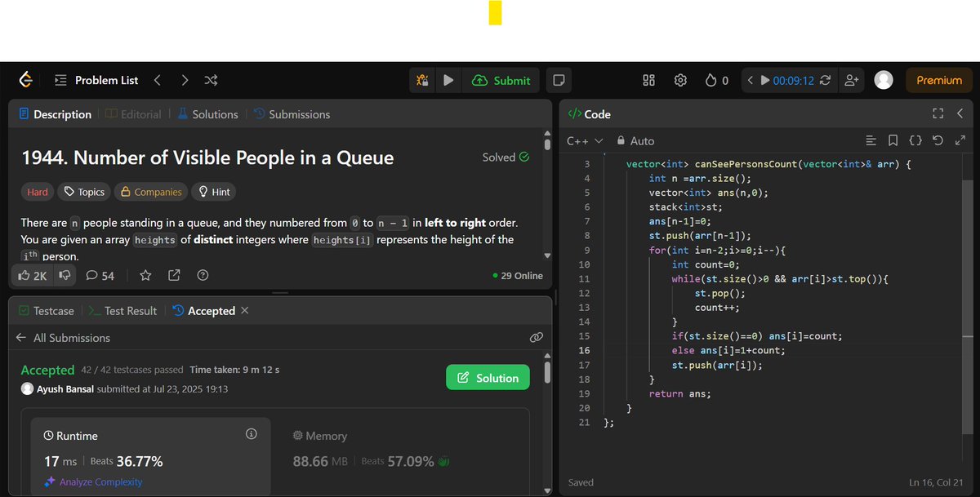Viewport: 980px width, 497px height.
Task: Dislike the problem with thumbs down
Action: 65,276
